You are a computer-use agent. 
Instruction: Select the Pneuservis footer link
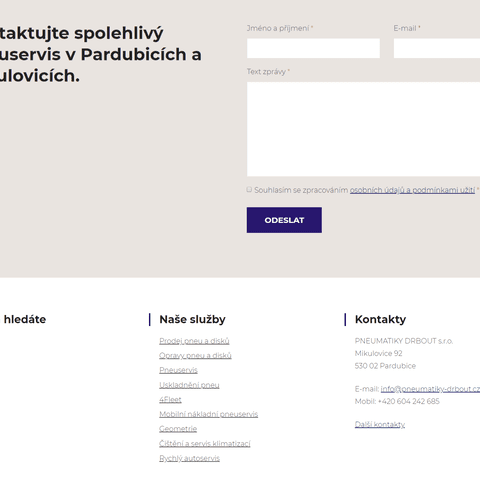pyautogui.click(x=178, y=370)
